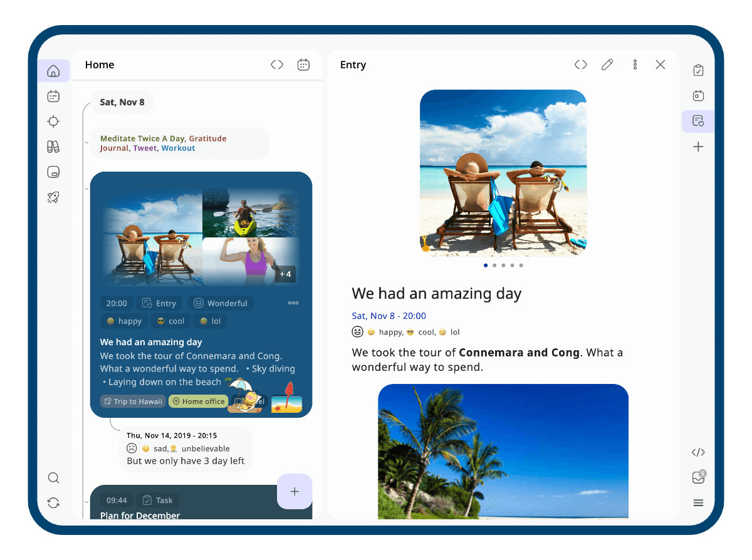Select the second image carousel dot
This screenshot has width=752, height=560.
[494, 266]
